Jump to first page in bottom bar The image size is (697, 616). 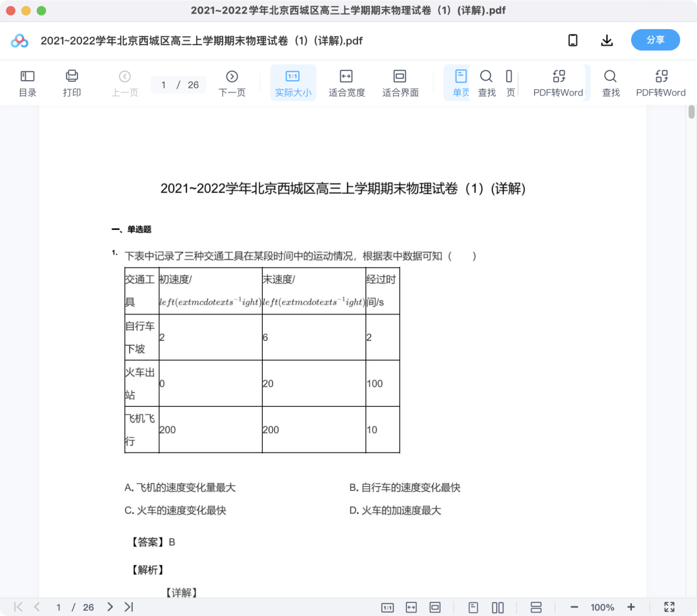(18, 607)
